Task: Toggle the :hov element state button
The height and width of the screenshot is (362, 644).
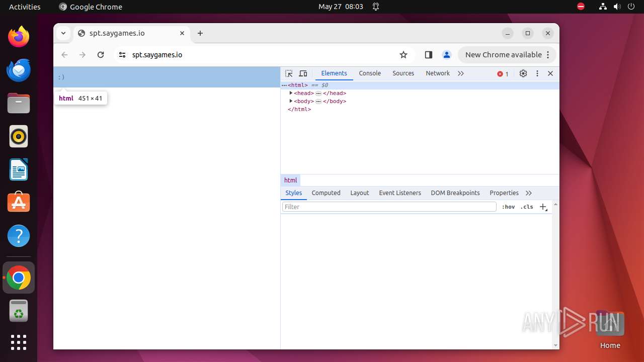Action: (x=508, y=207)
